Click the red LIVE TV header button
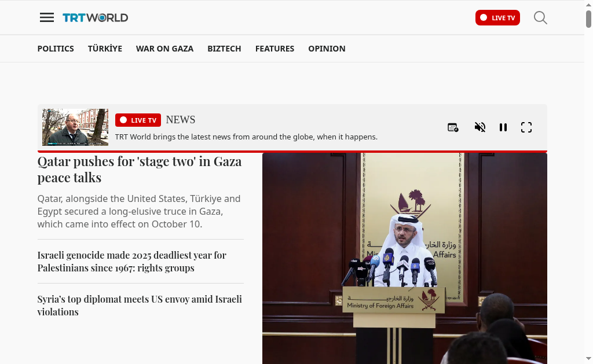The height and width of the screenshot is (364, 593). coord(497,18)
